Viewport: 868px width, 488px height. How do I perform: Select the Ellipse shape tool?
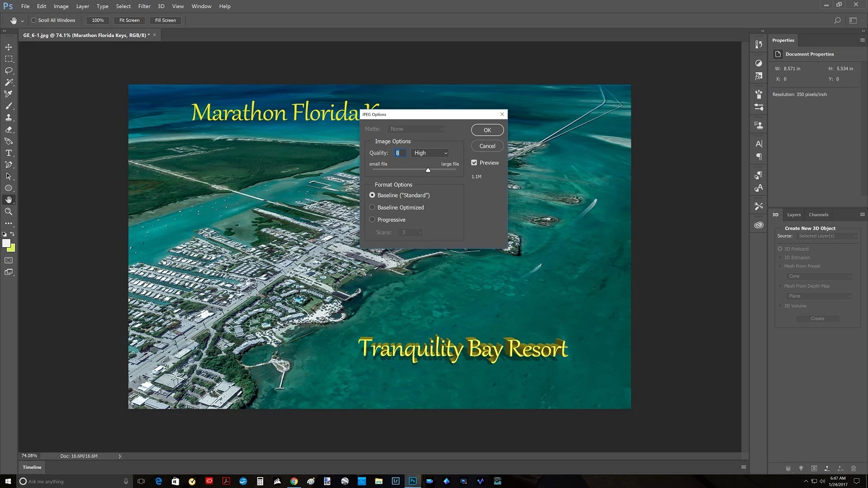pos(9,188)
